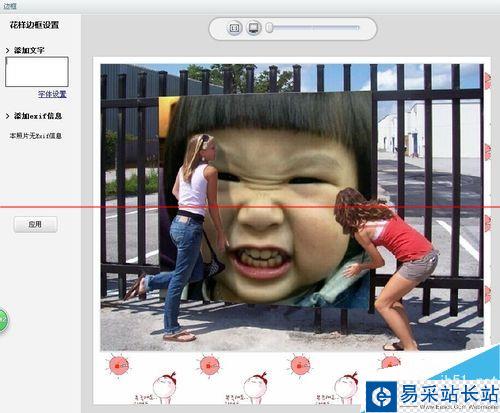Click the zoom slider handle
The height and width of the screenshot is (413, 500).
point(269,28)
